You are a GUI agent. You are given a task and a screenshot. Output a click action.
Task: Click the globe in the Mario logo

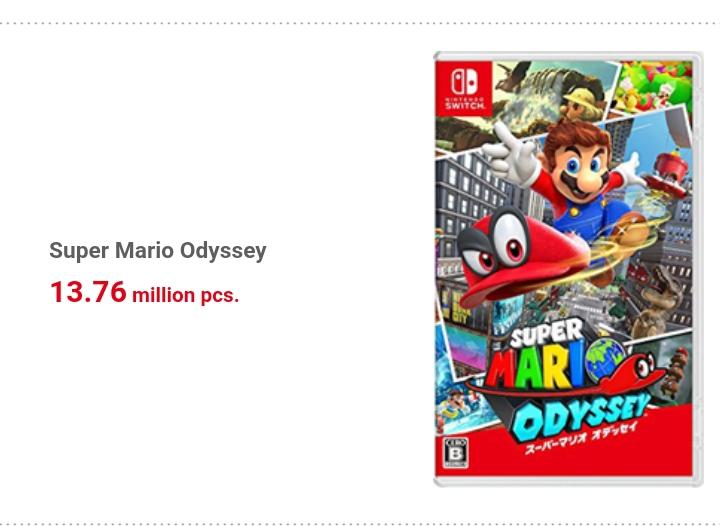(606, 360)
